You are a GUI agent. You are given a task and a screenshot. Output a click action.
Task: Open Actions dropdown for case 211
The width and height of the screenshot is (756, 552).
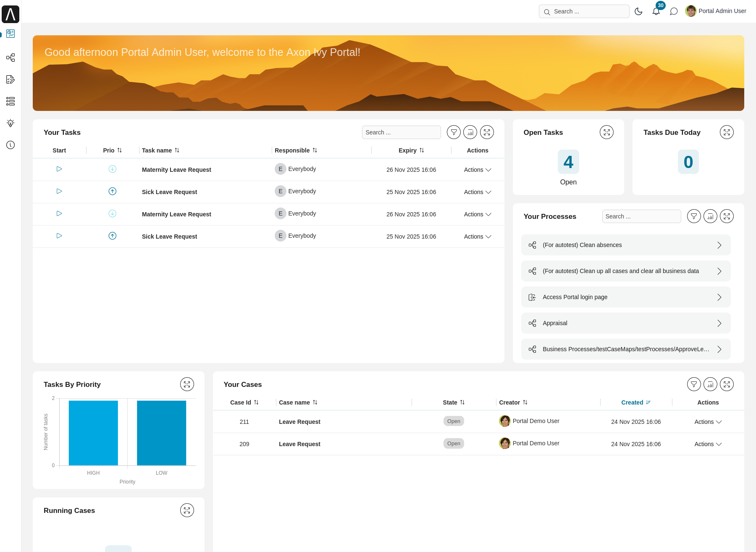tap(708, 421)
